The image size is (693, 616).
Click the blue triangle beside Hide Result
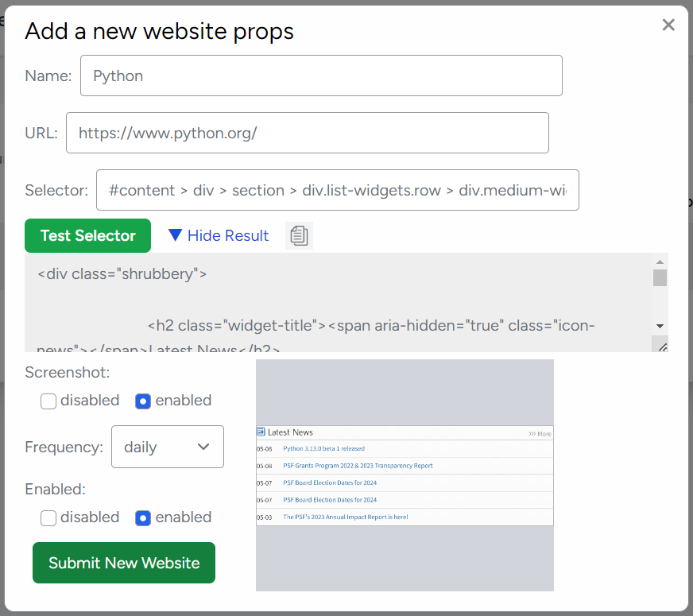(x=175, y=235)
